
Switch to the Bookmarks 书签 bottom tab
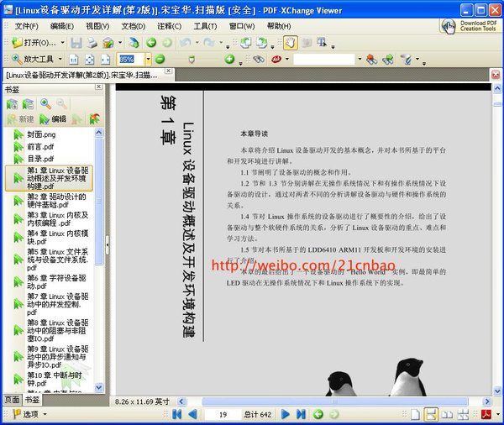pos(33,400)
